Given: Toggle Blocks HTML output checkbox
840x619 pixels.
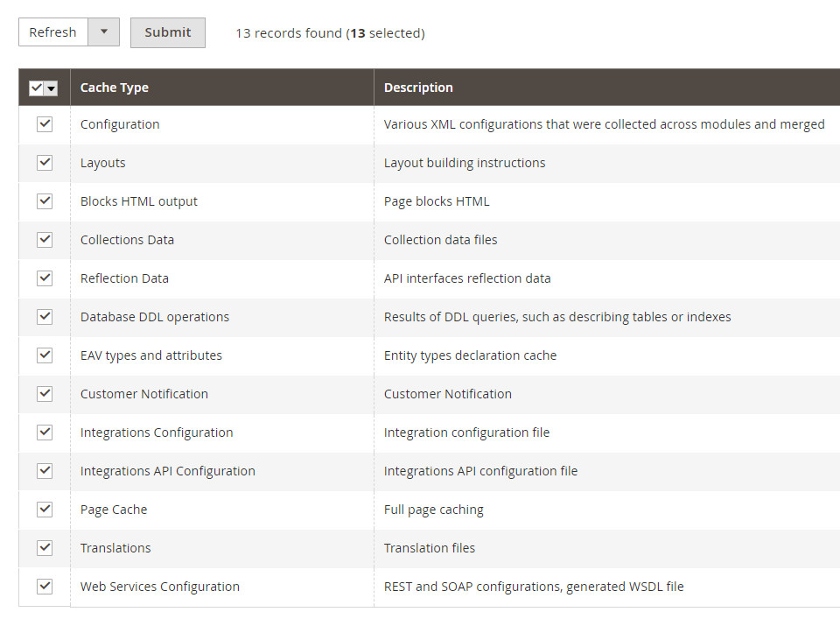Looking at the screenshot, I should pyautogui.click(x=45, y=201).
